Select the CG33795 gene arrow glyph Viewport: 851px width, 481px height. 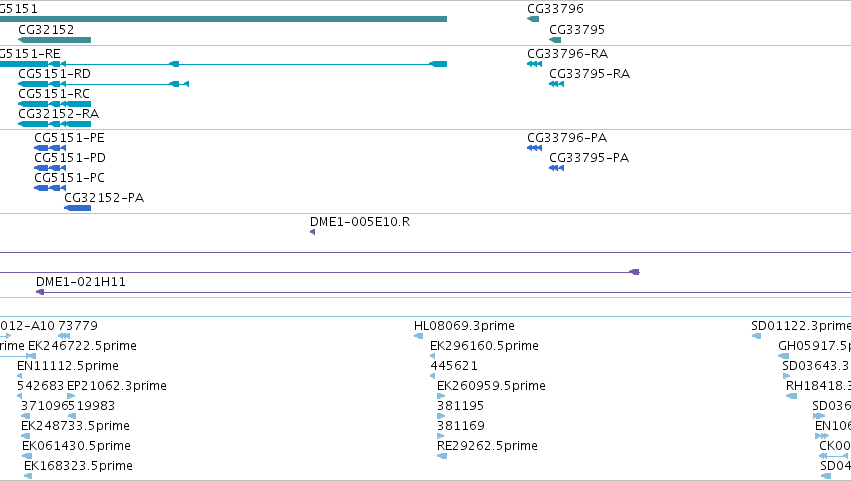[x=555, y=40]
